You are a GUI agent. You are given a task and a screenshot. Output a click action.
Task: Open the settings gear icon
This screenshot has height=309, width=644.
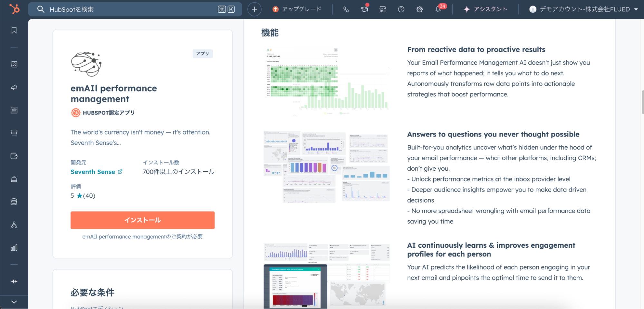coord(419,9)
